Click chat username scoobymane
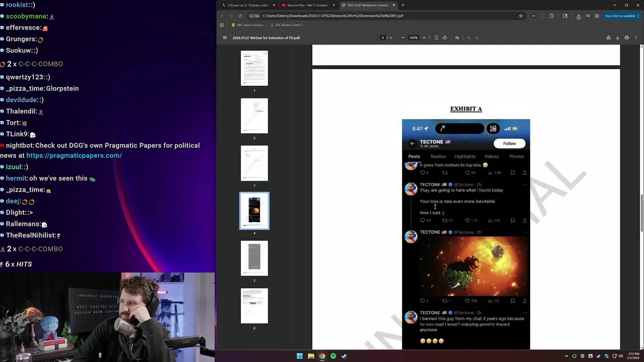 pos(27,16)
